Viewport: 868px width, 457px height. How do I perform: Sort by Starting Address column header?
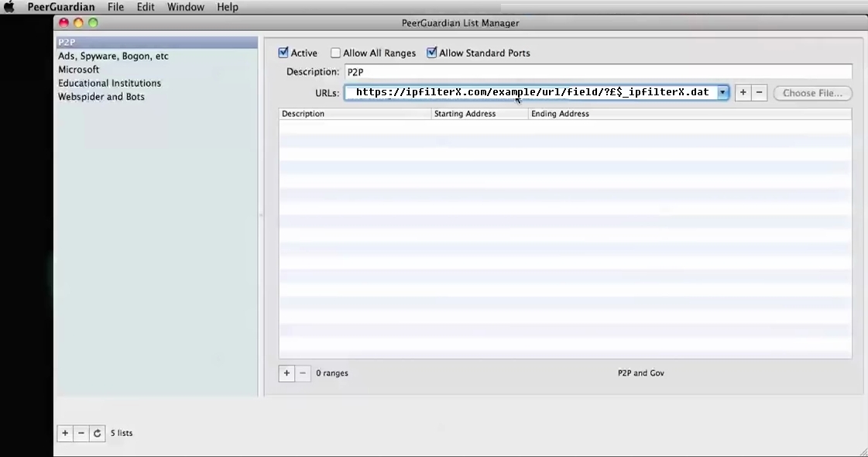[480, 114]
